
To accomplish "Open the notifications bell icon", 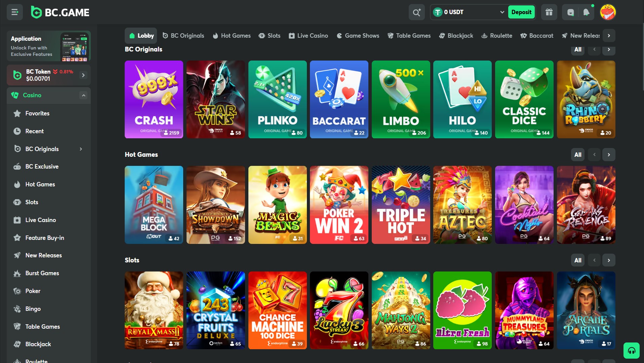I will [x=586, y=12].
